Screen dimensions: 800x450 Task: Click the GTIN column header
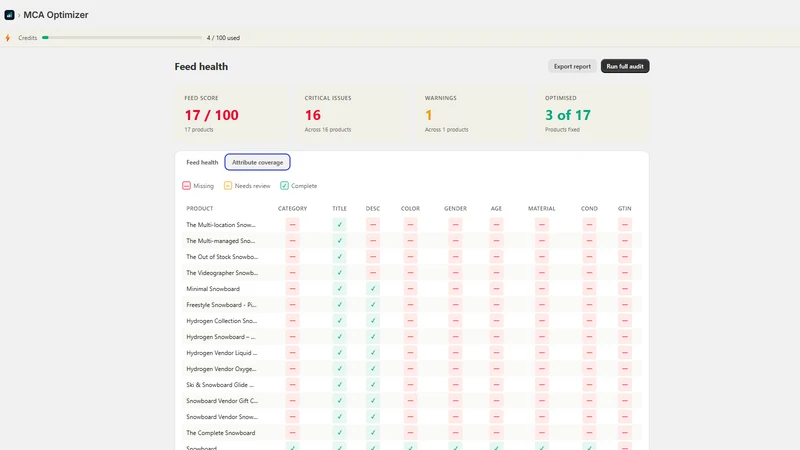(624, 209)
